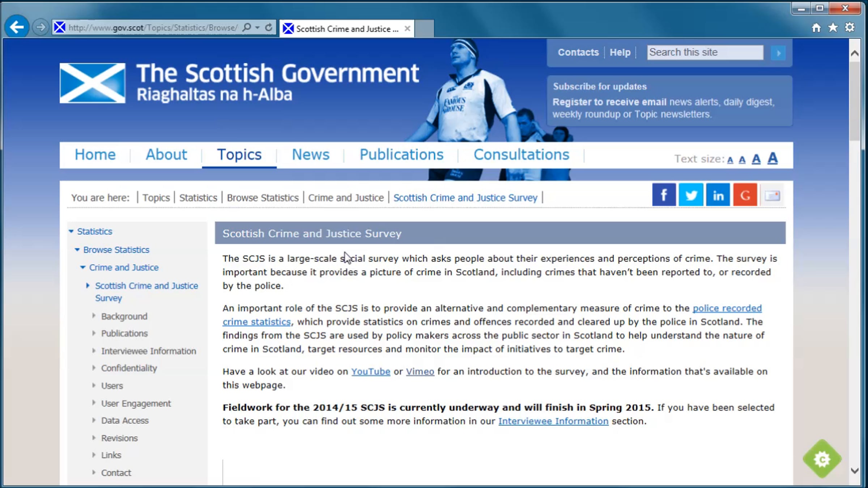Click the Search this site field
The height and width of the screenshot is (488, 868).
tap(705, 52)
